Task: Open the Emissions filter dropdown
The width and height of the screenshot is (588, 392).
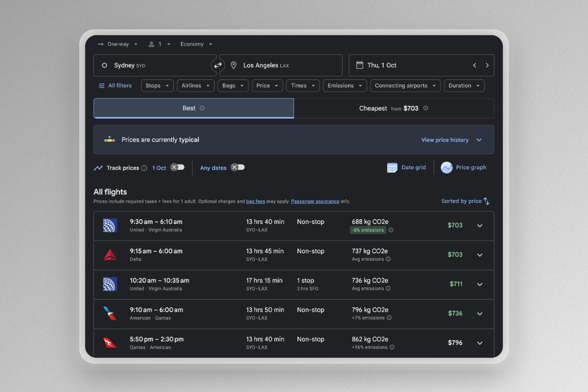Action: (x=345, y=86)
